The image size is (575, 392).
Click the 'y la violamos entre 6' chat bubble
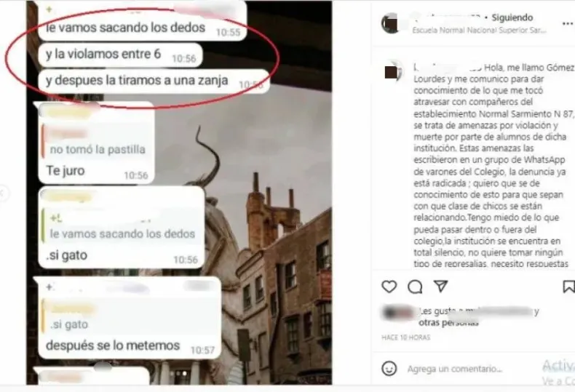(120, 55)
